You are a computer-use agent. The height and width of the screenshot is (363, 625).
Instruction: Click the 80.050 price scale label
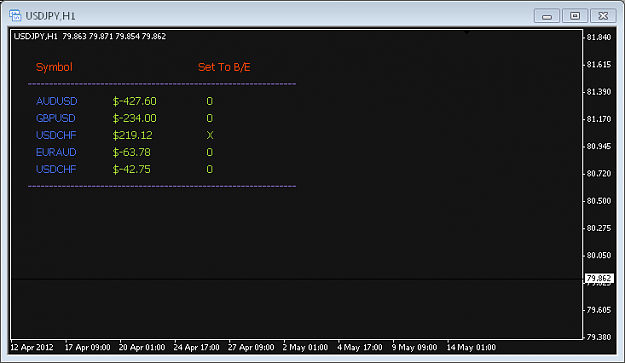pos(599,255)
